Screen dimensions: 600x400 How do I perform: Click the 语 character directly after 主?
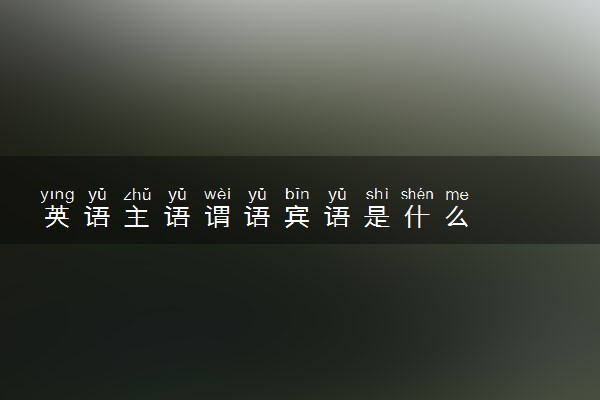tap(177, 217)
